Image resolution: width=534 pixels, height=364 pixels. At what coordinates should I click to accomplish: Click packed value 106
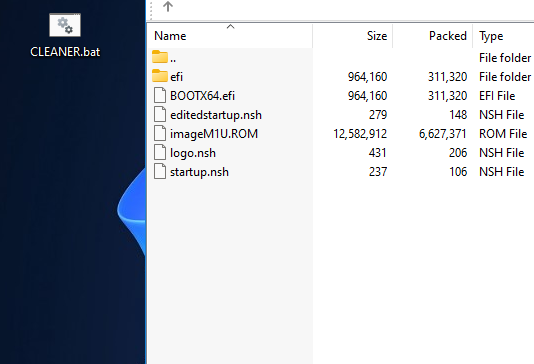(x=458, y=172)
